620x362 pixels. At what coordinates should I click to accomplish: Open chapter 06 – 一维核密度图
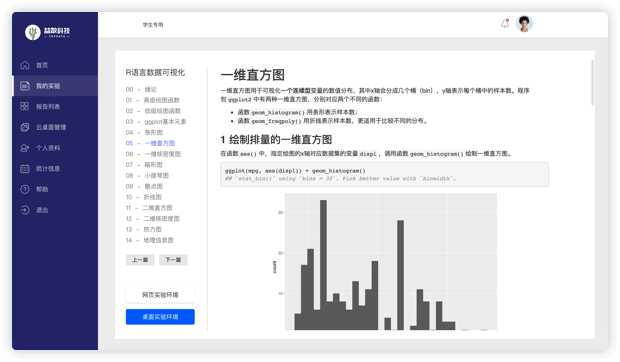pyautogui.click(x=153, y=154)
